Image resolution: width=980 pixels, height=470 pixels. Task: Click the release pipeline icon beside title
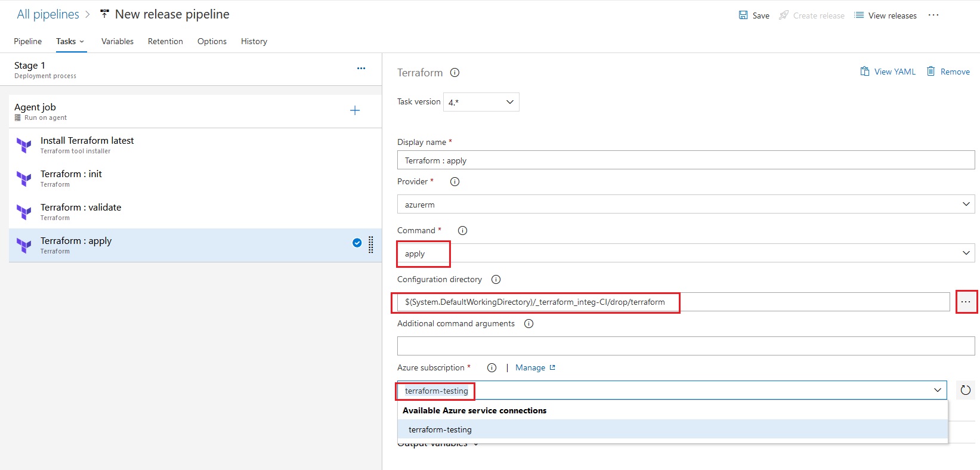coord(104,14)
